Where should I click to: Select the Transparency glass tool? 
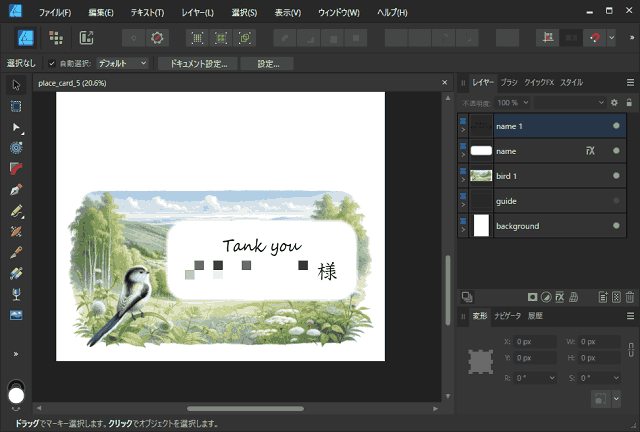coord(16,294)
